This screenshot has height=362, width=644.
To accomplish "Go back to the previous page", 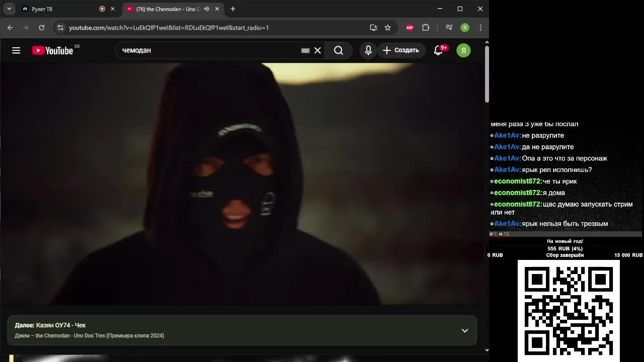I will (x=10, y=28).
